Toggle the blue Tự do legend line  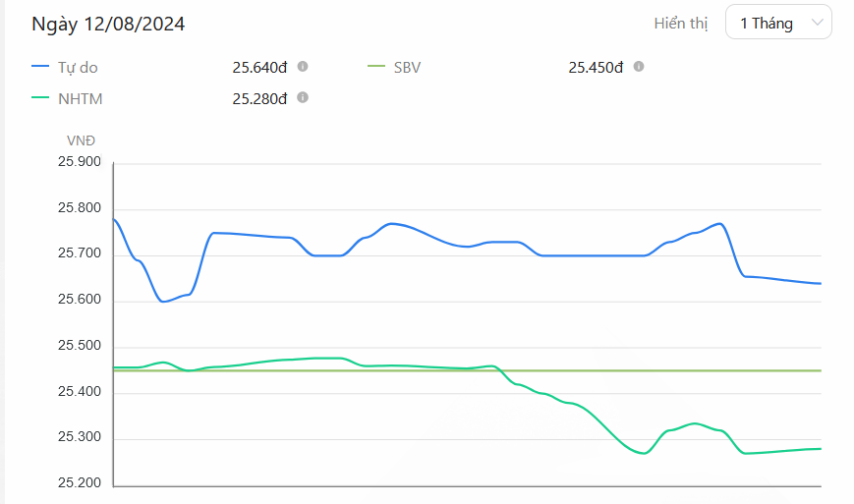point(40,67)
